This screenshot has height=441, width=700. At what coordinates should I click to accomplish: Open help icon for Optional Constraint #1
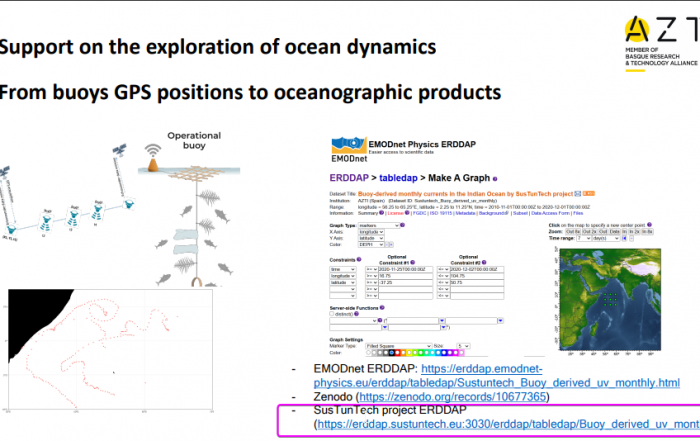coord(412,262)
